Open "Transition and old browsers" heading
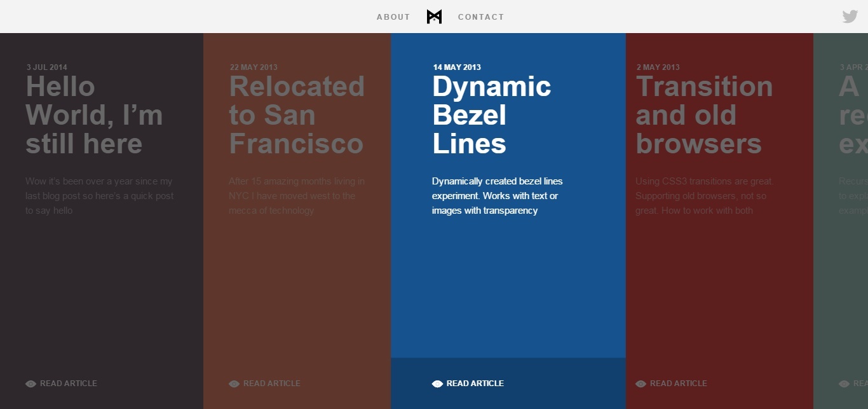This screenshot has width=868, height=409. coord(703,115)
